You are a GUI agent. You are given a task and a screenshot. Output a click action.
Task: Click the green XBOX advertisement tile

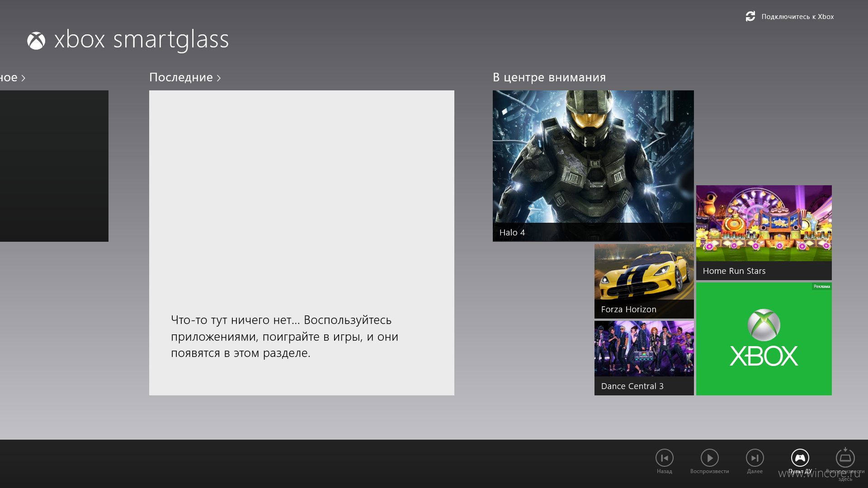764,339
